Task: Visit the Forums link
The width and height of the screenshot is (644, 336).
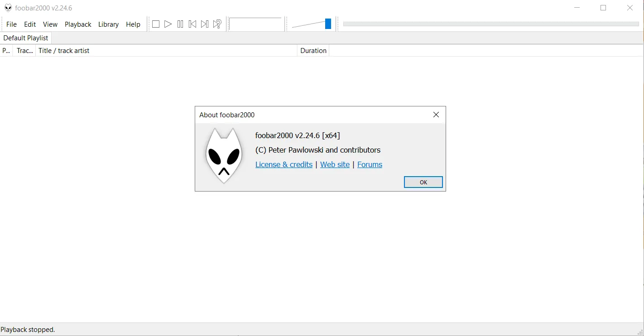Action: click(x=370, y=164)
